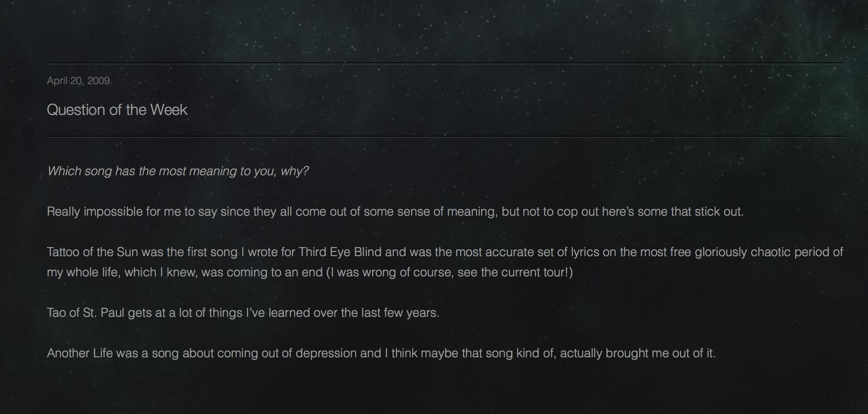Click the words Another Life

click(80, 353)
